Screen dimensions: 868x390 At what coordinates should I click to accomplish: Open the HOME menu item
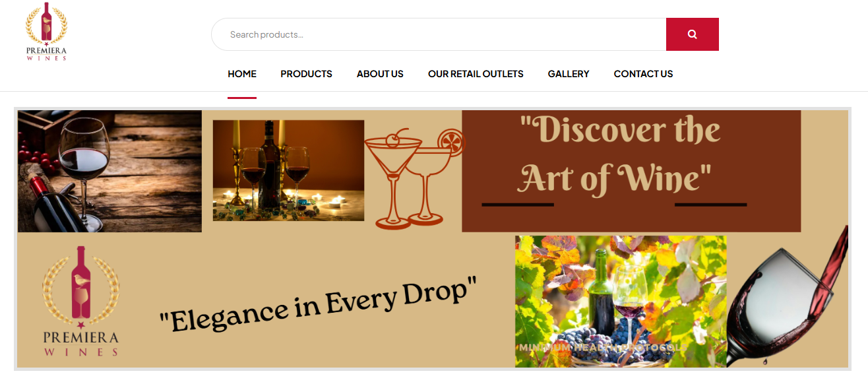click(242, 74)
